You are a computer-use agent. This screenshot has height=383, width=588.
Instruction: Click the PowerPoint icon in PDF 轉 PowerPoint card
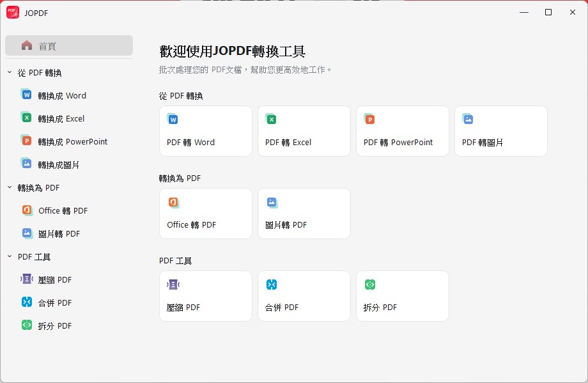[x=369, y=119]
